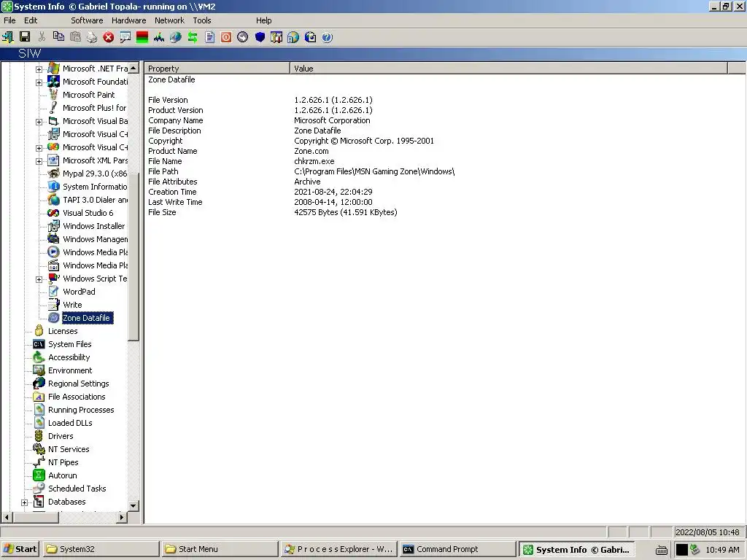Open the Software menu
The width and height of the screenshot is (747, 560).
pos(87,20)
